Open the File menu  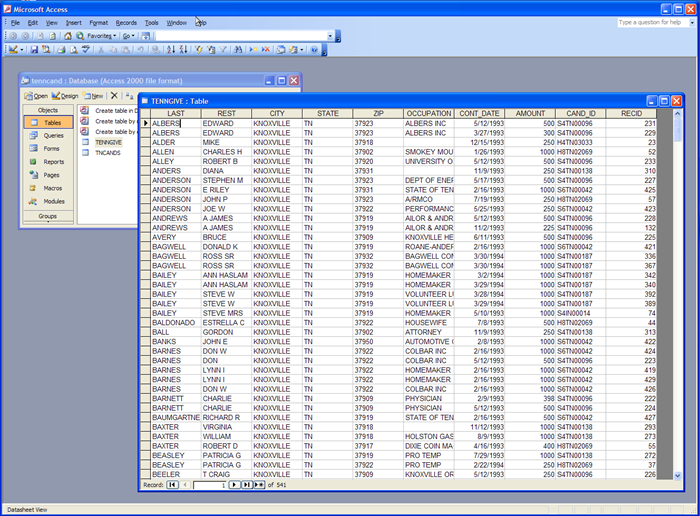click(x=15, y=22)
